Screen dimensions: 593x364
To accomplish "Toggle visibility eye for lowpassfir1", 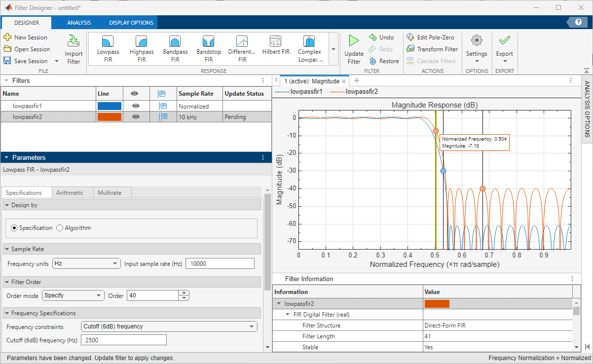I will (136, 106).
